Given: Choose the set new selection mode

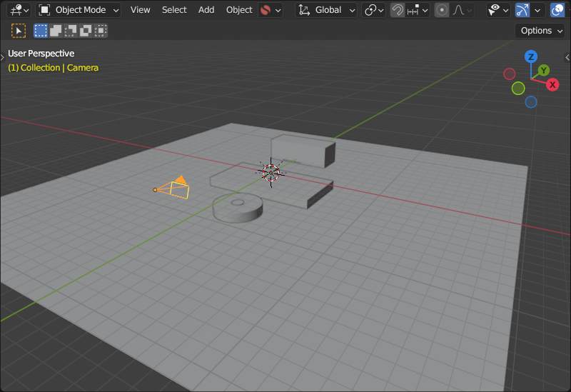Looking at the screenshot, I should (41, 31).
